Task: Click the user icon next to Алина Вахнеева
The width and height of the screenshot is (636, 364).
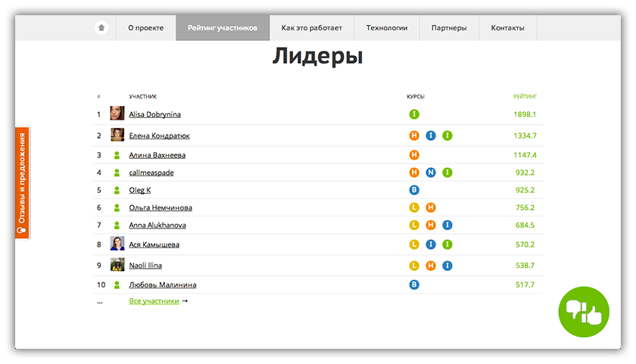Action: [117, 155]
